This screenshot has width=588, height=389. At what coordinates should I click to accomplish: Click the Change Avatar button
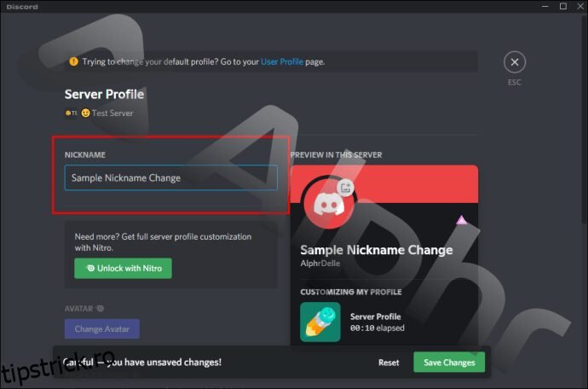pyautogui.click(x=102, y=329)
